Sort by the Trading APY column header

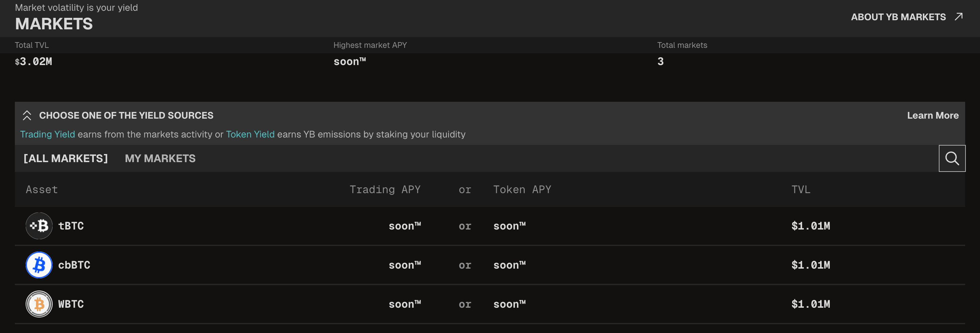(x=385, y=190)
